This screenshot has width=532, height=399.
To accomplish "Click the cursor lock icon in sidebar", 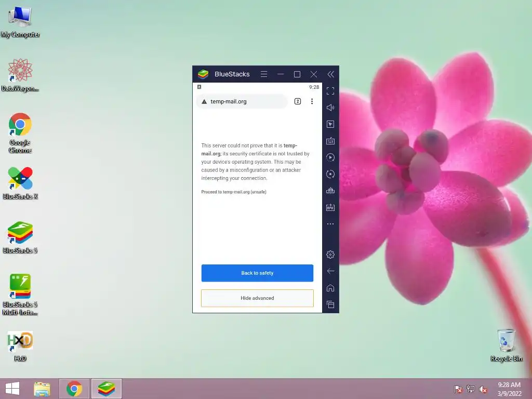I will pos(330,124).
